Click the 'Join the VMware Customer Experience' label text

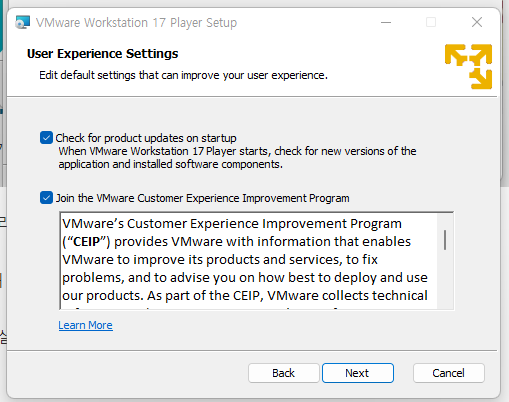click(x=202, y=198)
